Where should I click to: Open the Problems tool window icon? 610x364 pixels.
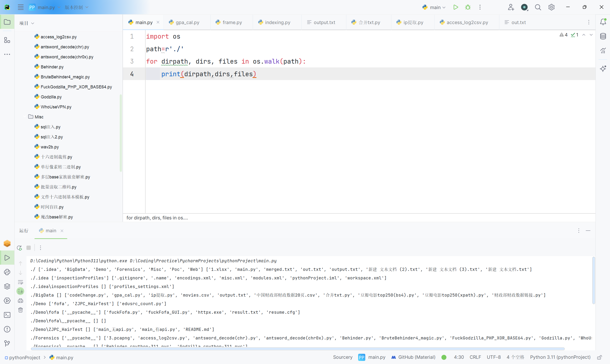pyautogui.click(x=7, y=329)
